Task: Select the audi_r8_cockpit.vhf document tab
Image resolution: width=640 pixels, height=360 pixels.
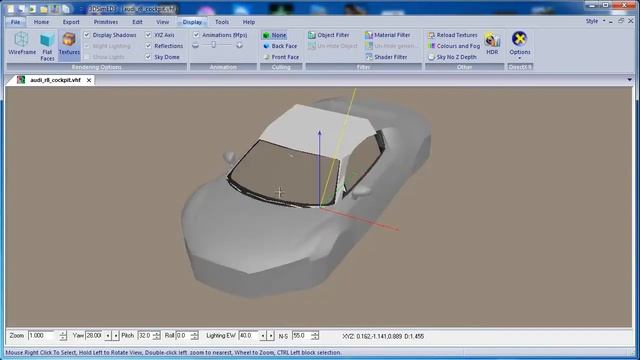Action: (x=55, y=80)
